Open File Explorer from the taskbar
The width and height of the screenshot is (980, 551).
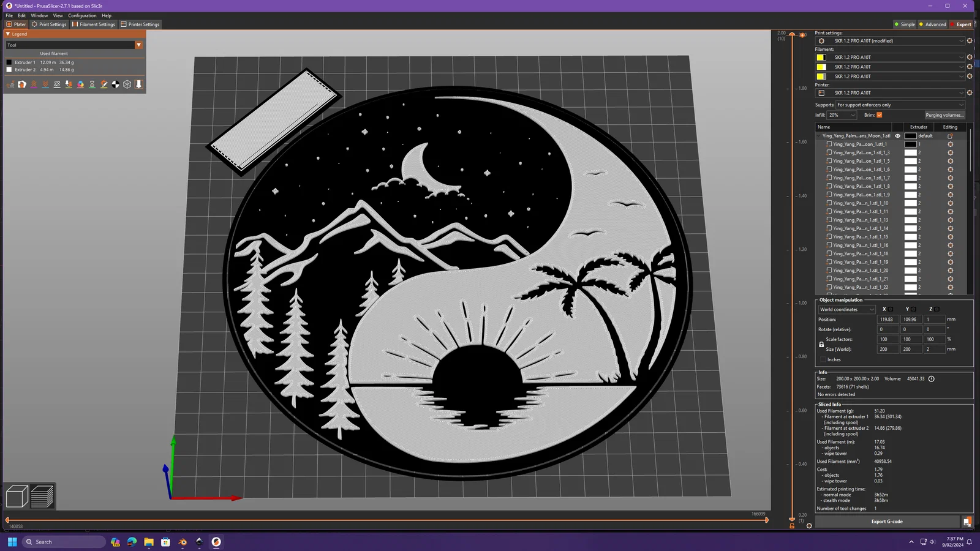click(149, 542)
